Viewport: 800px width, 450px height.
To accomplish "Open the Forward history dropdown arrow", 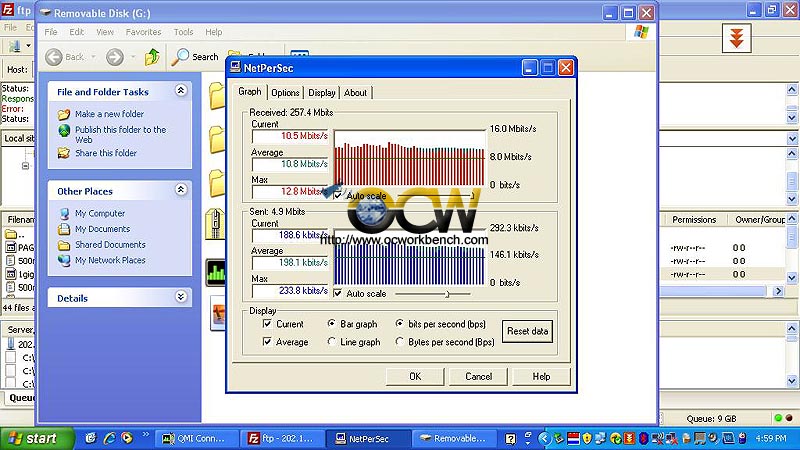I will pos(133,57).
